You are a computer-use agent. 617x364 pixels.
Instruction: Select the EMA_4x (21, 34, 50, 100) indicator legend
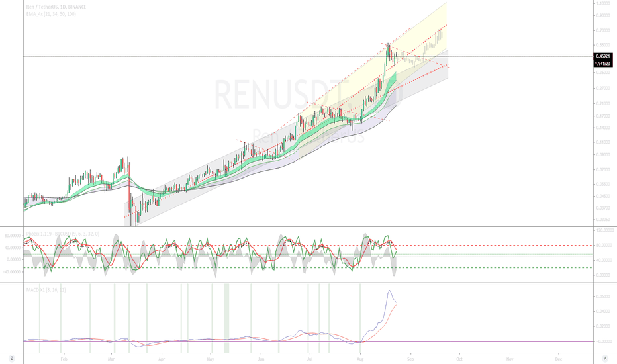51,14
